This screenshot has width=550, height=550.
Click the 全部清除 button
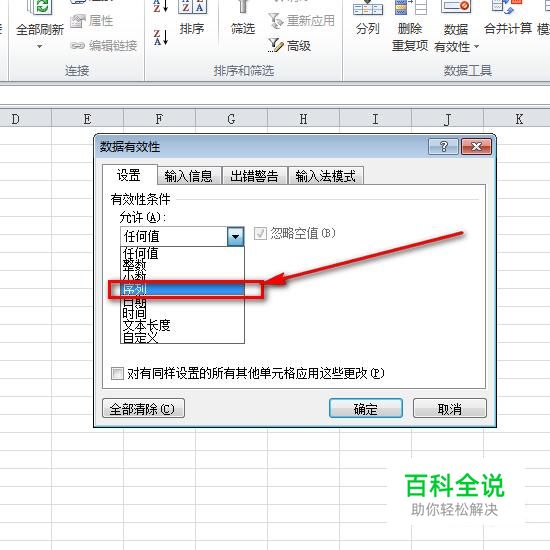click(143, 409)
